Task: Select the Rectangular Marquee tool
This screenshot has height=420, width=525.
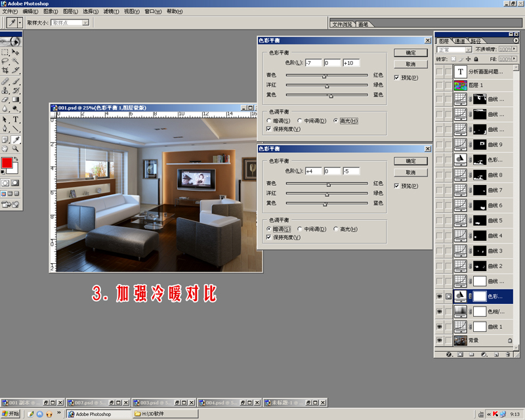Action: point(5,52)
